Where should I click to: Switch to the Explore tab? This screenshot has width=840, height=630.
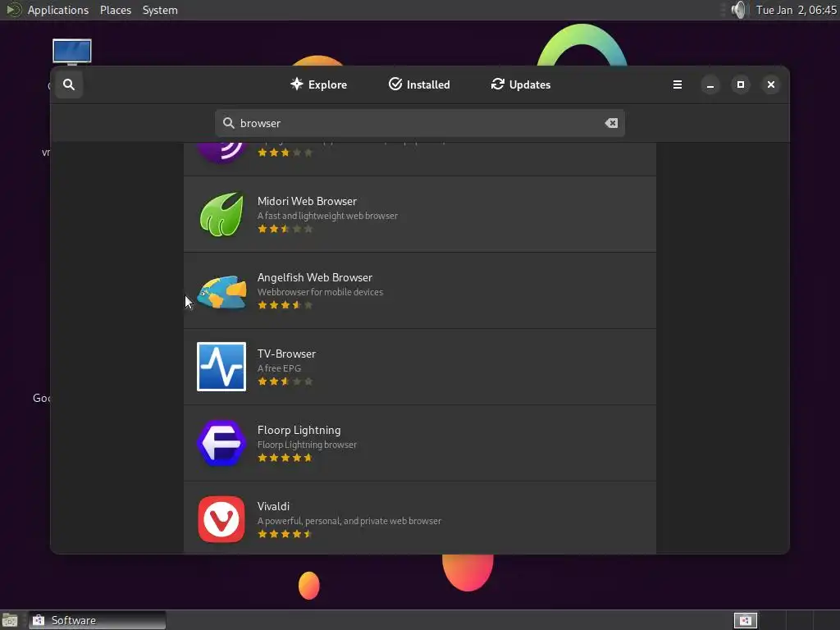click(x=319, y=84)
